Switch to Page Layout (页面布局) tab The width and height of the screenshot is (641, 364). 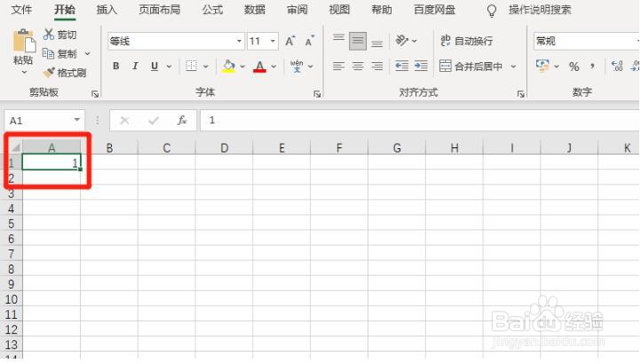[x=160, y=10]
